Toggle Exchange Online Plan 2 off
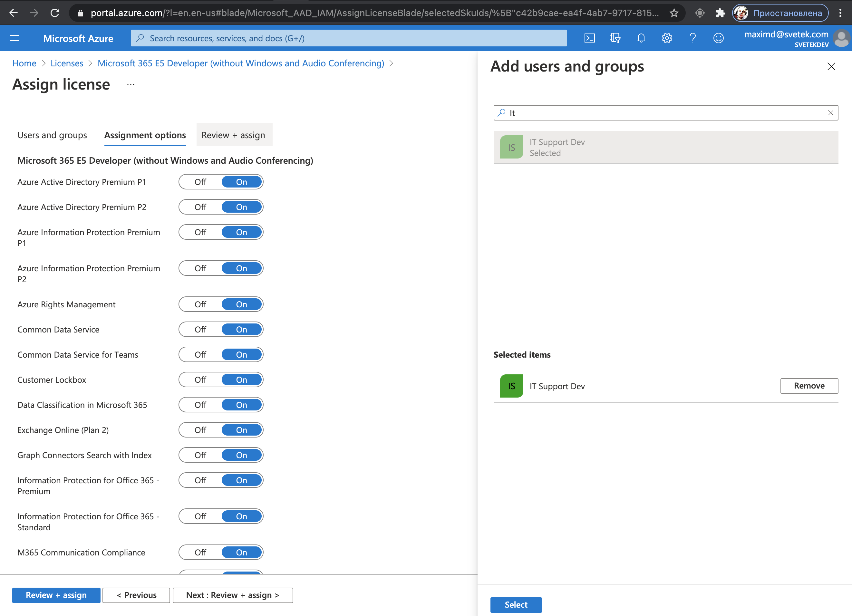Viewport: 852px width, 616px height. pos(200,429)
